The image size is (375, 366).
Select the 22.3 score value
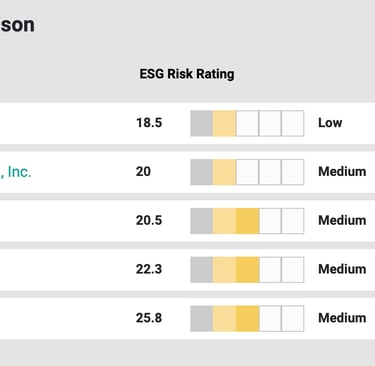click(x=149, y=269)
